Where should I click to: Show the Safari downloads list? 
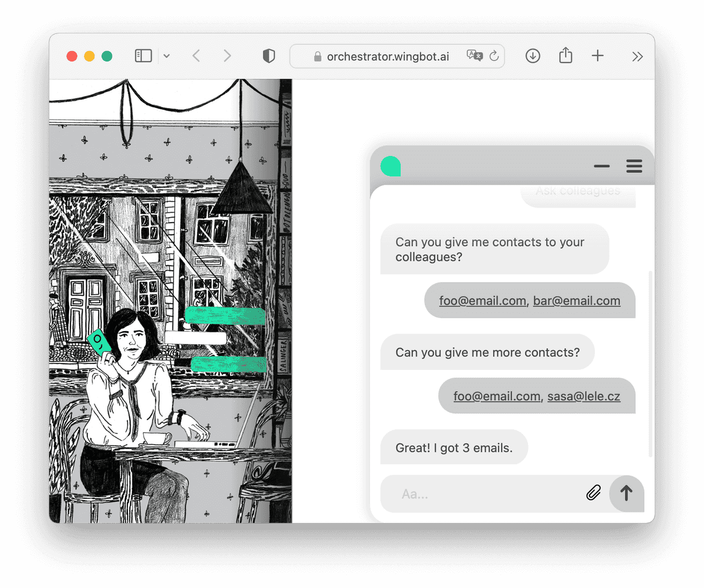coord(533,56)
